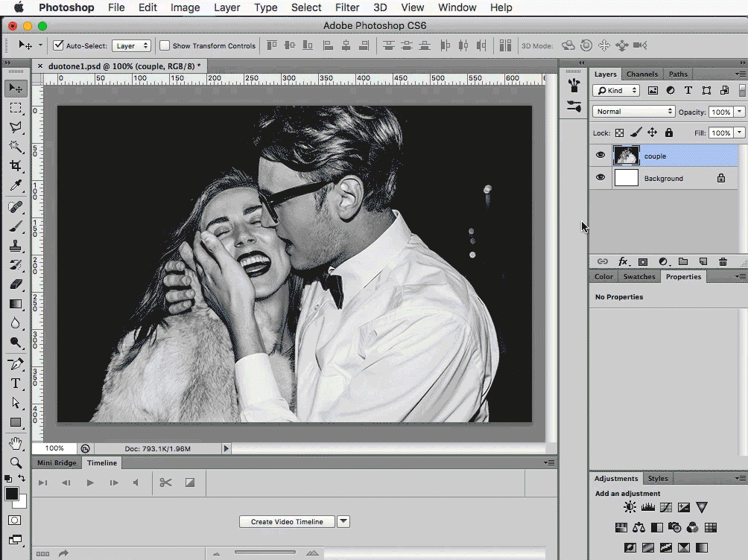Open the Filter menu
The image size is (748, 560).
pos(347,7)
